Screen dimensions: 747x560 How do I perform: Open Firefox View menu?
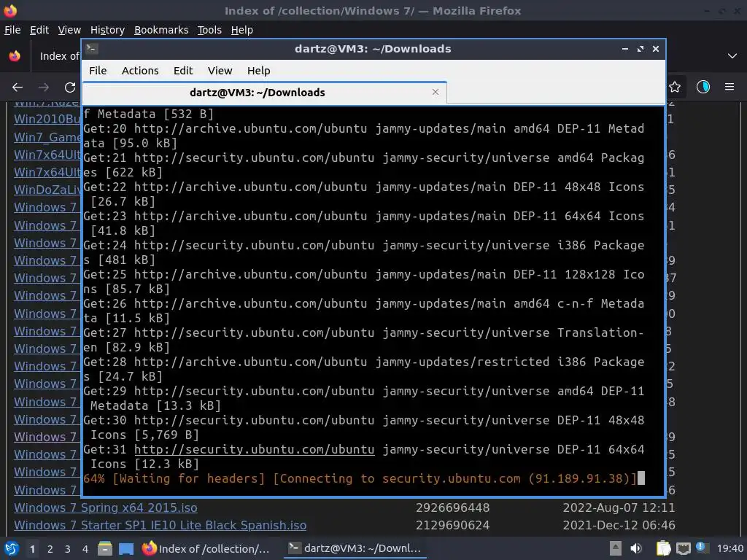69,29
